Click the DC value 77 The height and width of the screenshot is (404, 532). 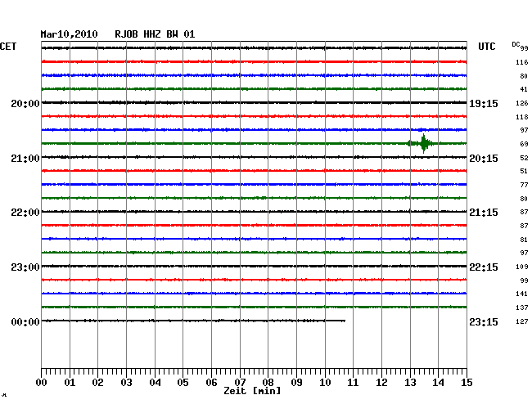[x=524, y=185]
